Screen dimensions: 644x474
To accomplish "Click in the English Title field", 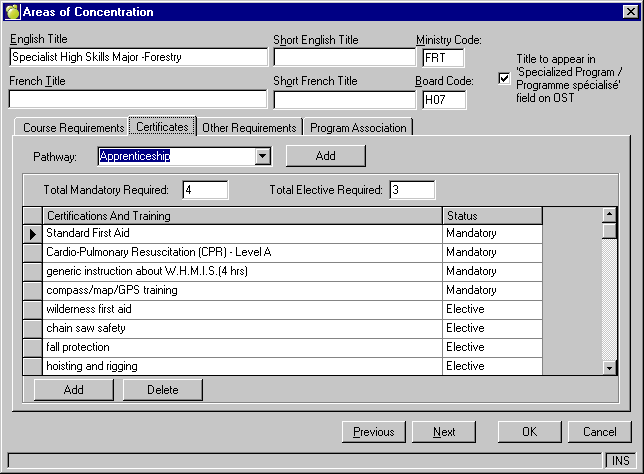I will pyautogui.click(x=137, y=58).
